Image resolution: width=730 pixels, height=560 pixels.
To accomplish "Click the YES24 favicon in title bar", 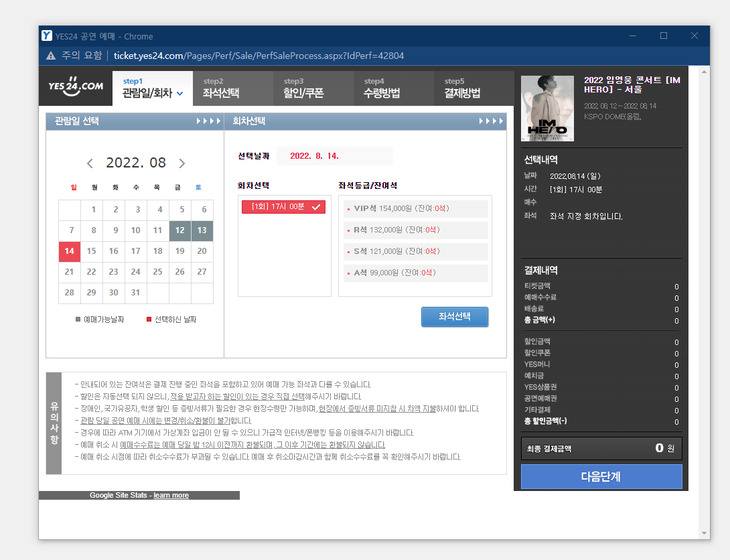I will tap(47, 36).
